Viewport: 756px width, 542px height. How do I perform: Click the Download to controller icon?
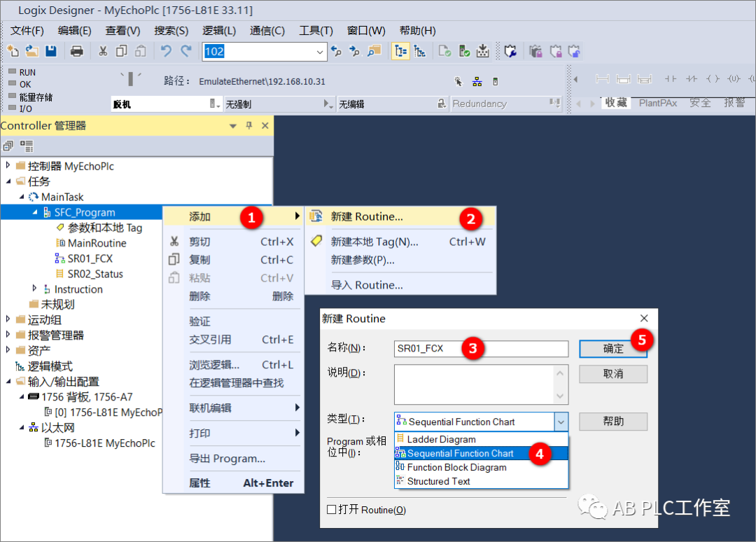[x=484, y=51]
